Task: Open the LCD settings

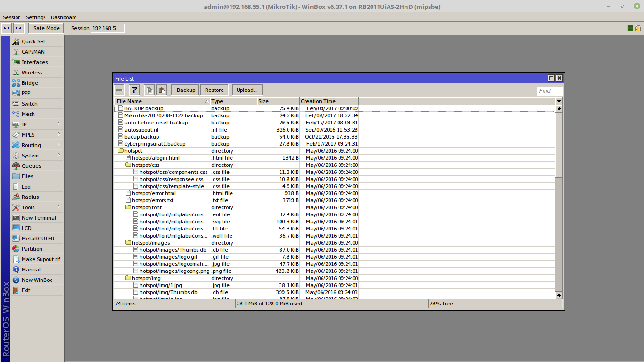Action: (x=37, y=228)
